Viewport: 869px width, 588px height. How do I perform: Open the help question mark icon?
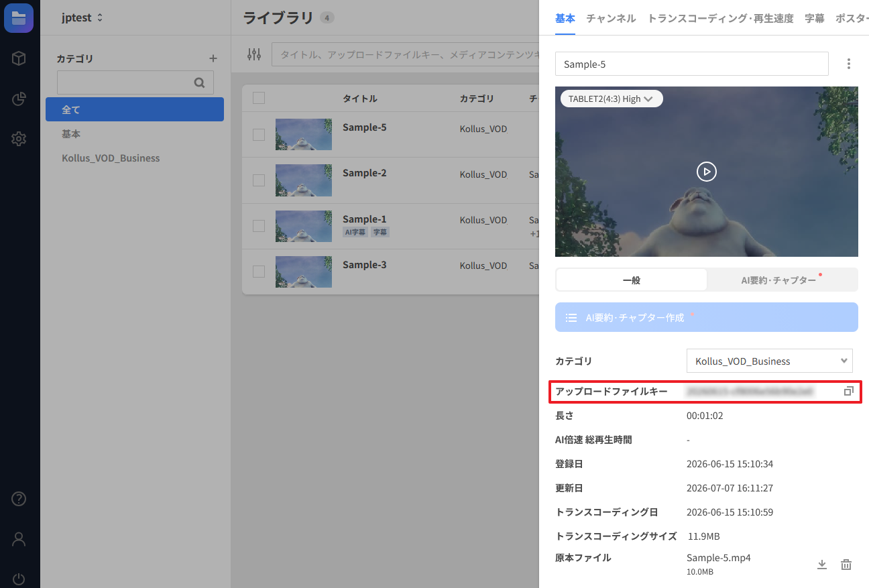click(x=19, y=499)
